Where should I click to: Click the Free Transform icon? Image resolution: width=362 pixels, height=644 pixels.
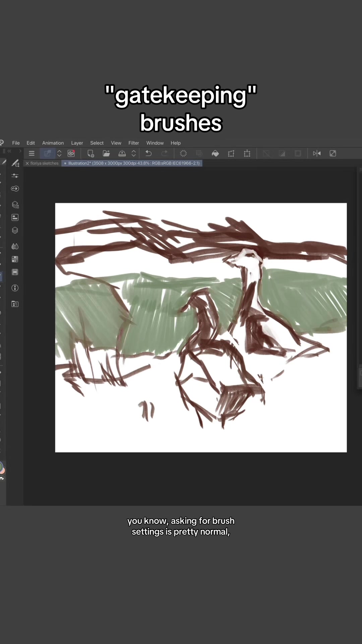tap(247, 154)
